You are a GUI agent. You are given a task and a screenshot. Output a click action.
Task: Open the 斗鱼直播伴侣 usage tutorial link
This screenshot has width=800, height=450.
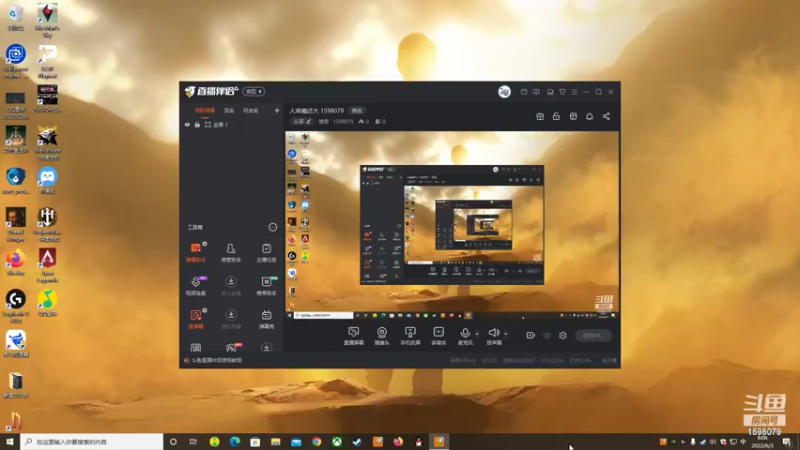[216, 360]
